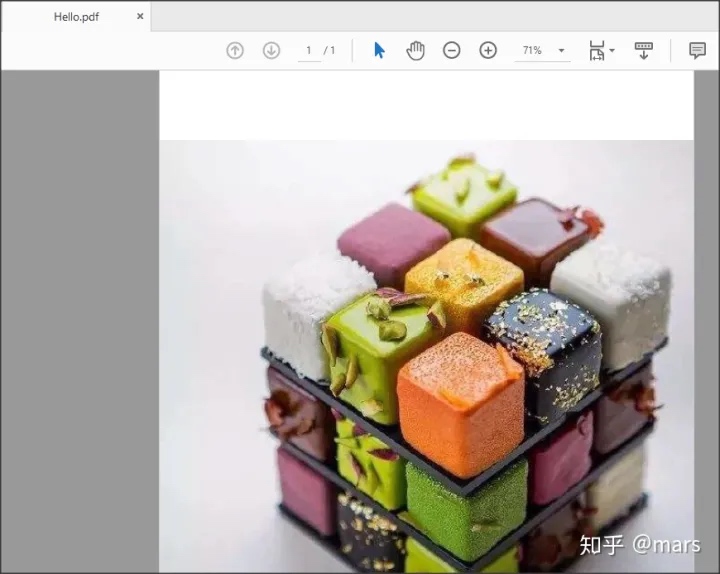Screen dimensions: 720x574
Task: Open the comment speech bubble tool
Action: point(697,50)
